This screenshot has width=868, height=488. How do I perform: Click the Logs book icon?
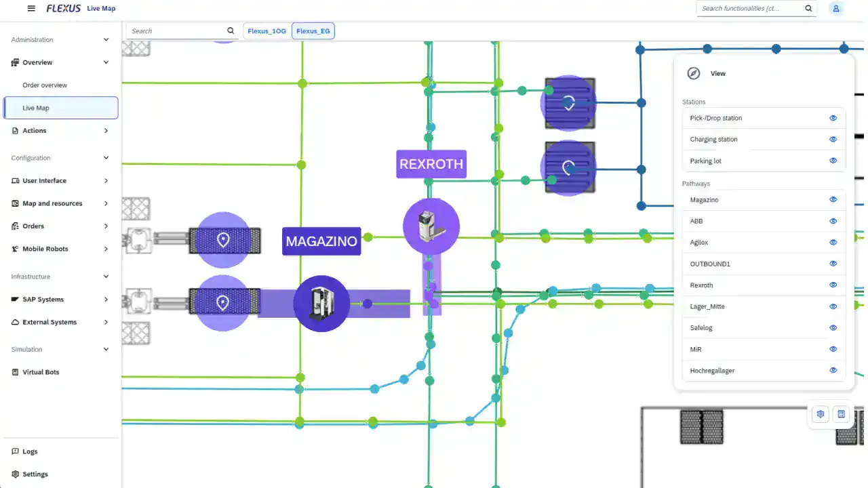pyautogui.click(x=15, y=451)
